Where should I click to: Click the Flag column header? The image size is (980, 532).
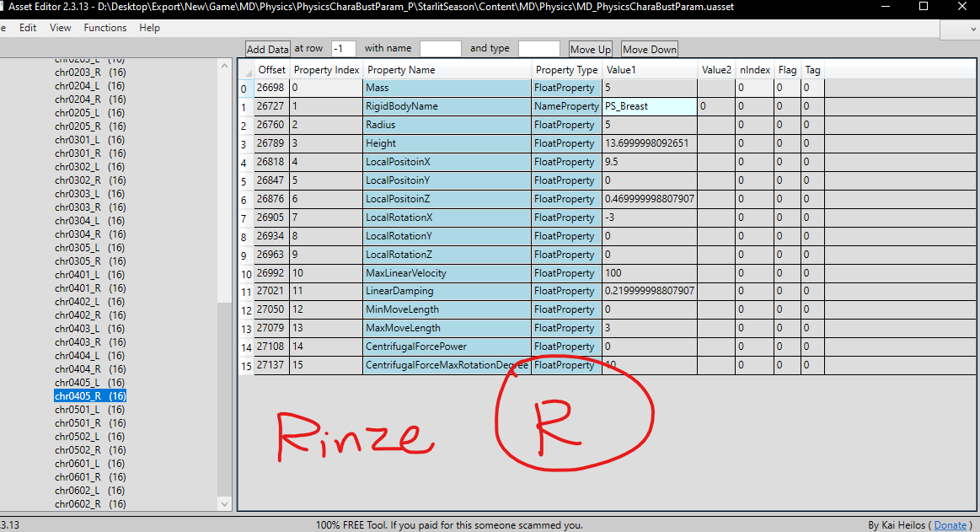tap(788, 70)
